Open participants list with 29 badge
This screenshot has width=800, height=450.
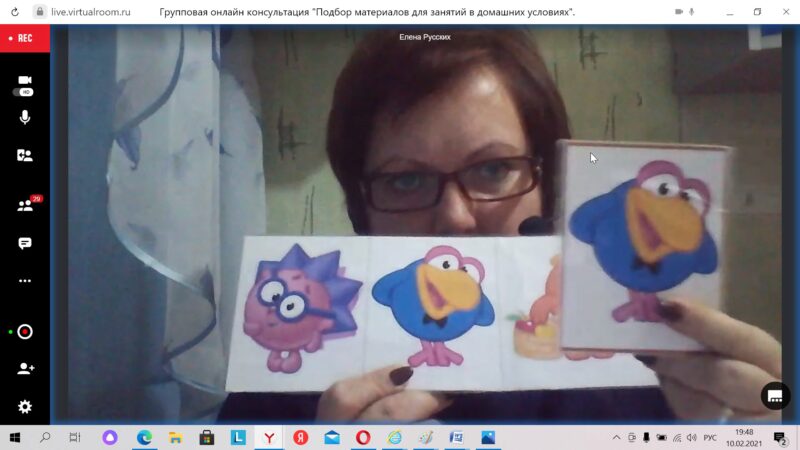click(x=26, y=205)
